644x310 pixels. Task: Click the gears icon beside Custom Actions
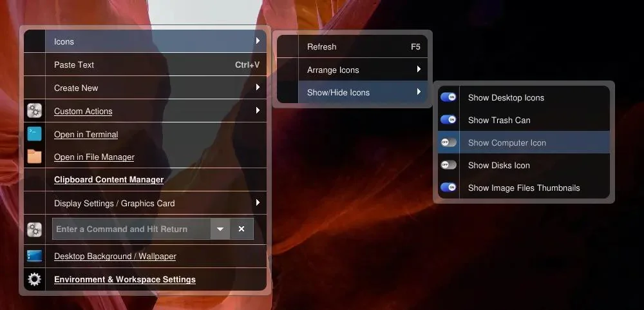(x=35, y=111)
